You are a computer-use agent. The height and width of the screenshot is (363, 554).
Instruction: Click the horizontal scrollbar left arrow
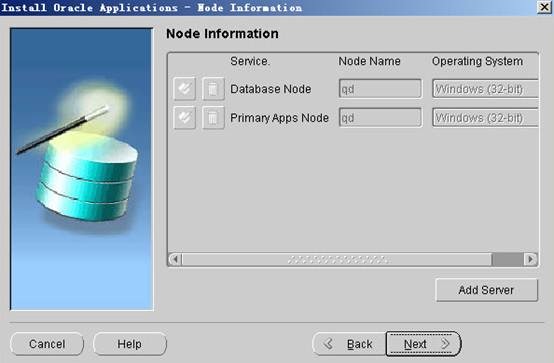[x=175, y=259]
